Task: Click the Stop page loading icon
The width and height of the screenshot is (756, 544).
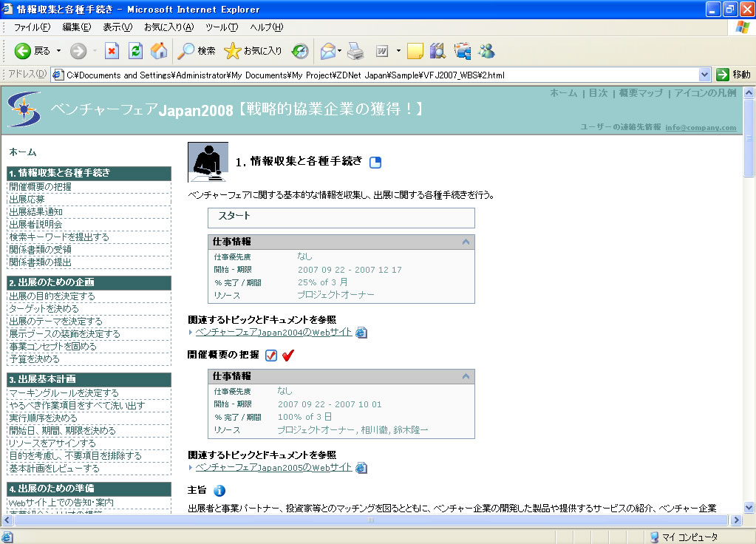Action: [112, 51]
